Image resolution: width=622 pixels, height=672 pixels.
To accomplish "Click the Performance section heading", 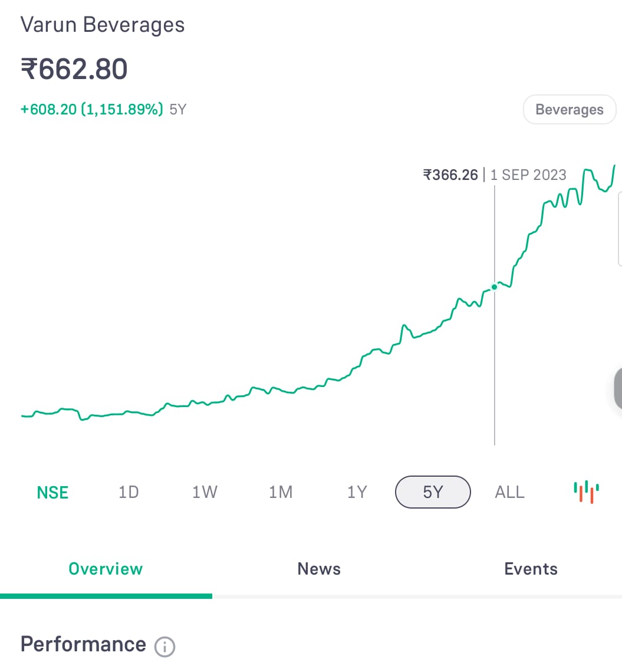I will (x=83, y=644).
